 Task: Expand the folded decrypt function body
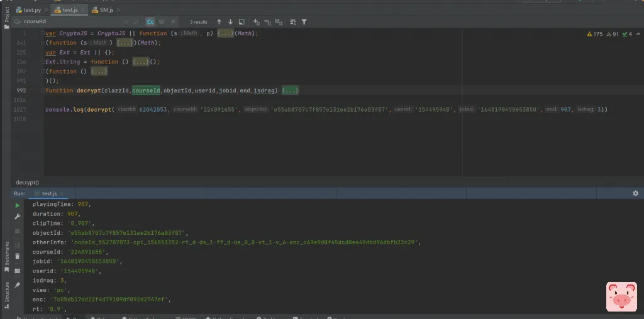coord(290,90)
